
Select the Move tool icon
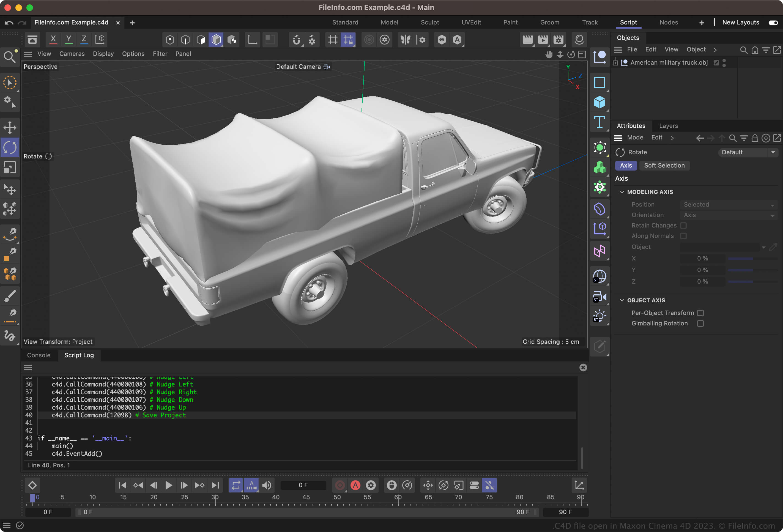coord(10,127)
